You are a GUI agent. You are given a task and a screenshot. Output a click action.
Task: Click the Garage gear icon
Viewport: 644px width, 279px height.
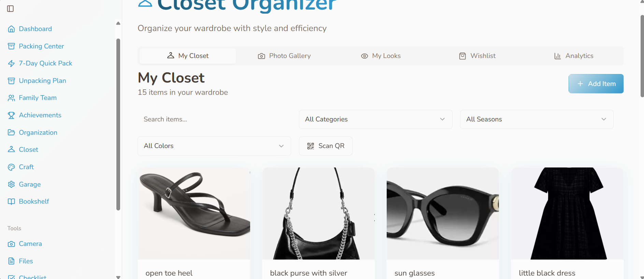click(x=11, y=185)
